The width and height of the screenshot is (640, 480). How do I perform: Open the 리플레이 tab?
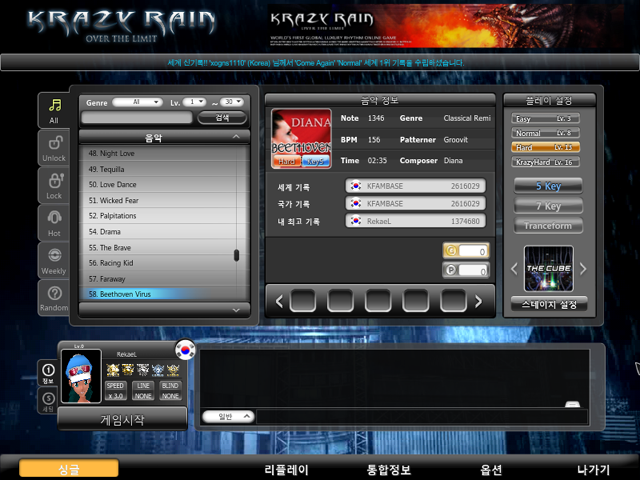coord(286,470)
